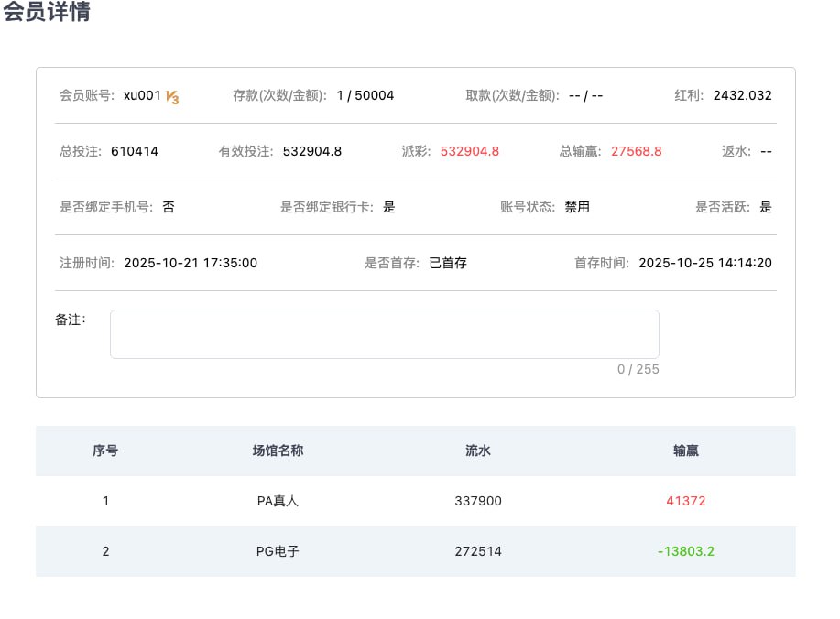Screen dimensions: 840x619
Task: Click the 会员详情 page title
Action: [48, 14]
